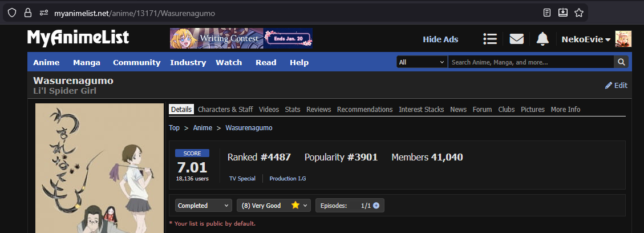Image resolution: width=644 pixels, height=233 pixels.
Task: Switch to the Interest Stacks tab
Action: (422, 109)
